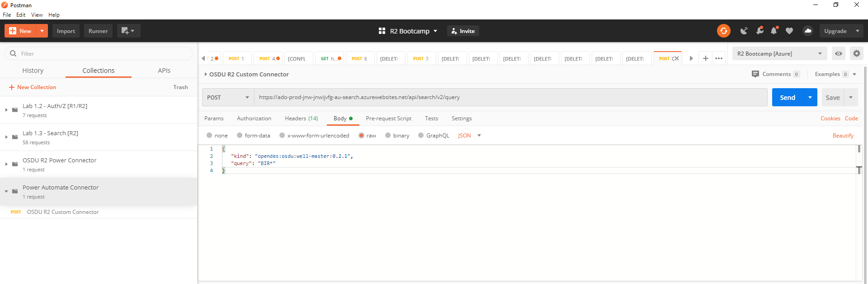Open the File menu

(x=7, y=15)
